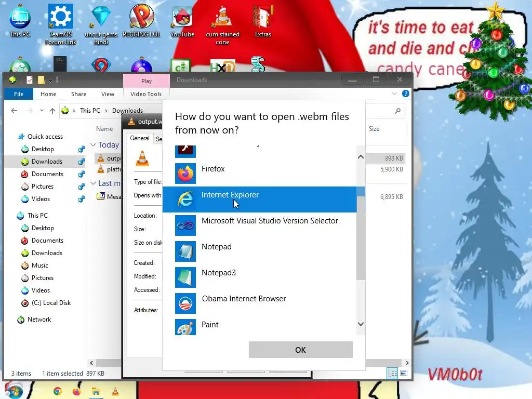
Task: Click the General tab in Properties dialog
Action: (x=140, y=138)
